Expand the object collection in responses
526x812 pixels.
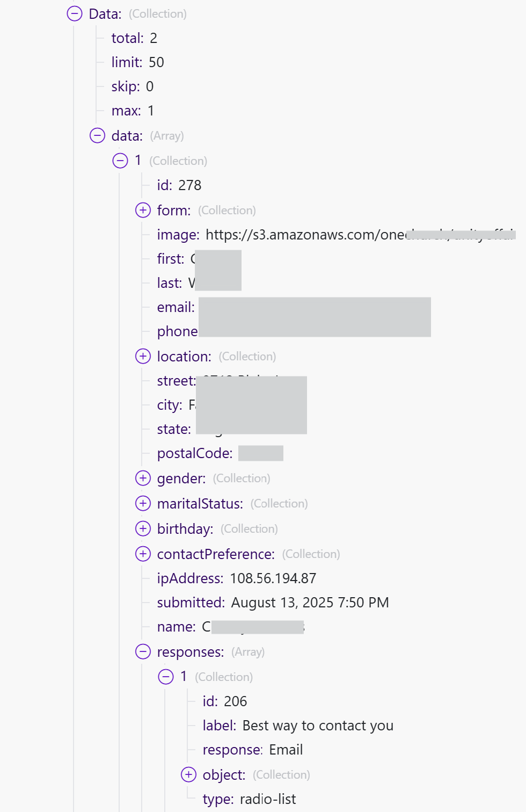point(188,774)
